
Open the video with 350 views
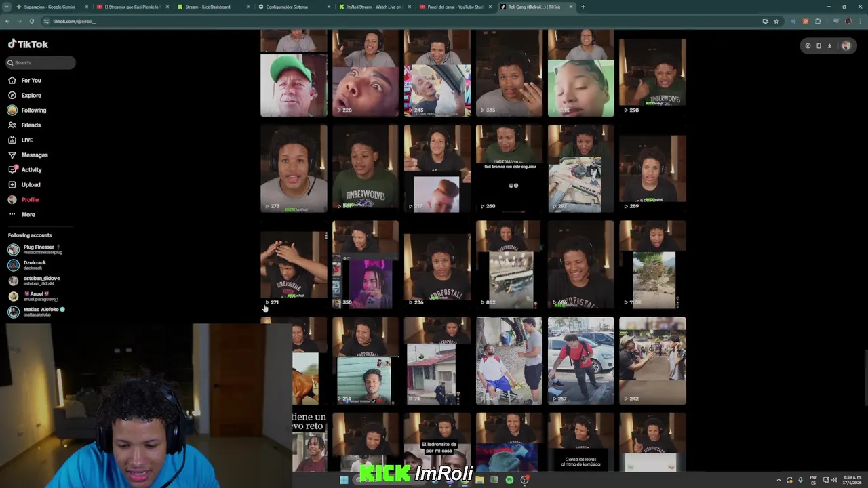(366, 265)
